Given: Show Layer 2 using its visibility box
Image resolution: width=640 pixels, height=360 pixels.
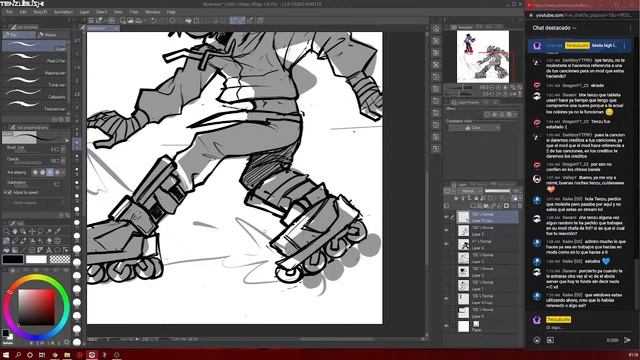Looking at the screenshot, I should point(446,271).
